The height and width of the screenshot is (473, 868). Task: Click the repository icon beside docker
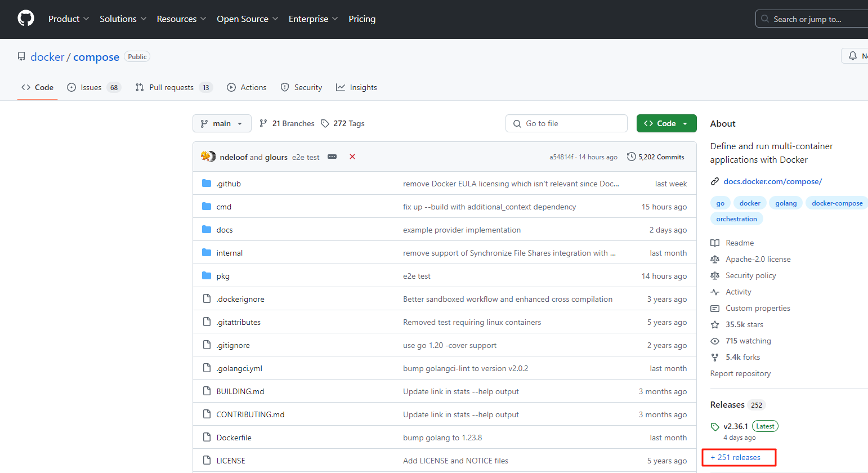tap(21, 57)
